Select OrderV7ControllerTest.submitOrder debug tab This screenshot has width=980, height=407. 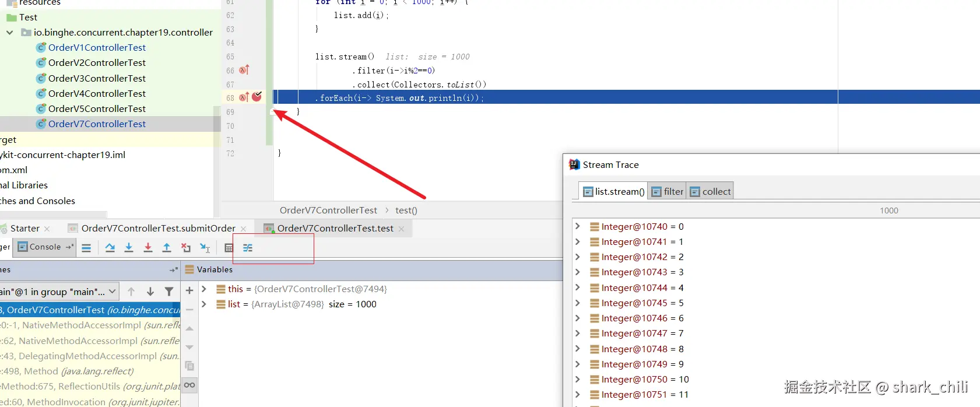[x=159, y=229]
